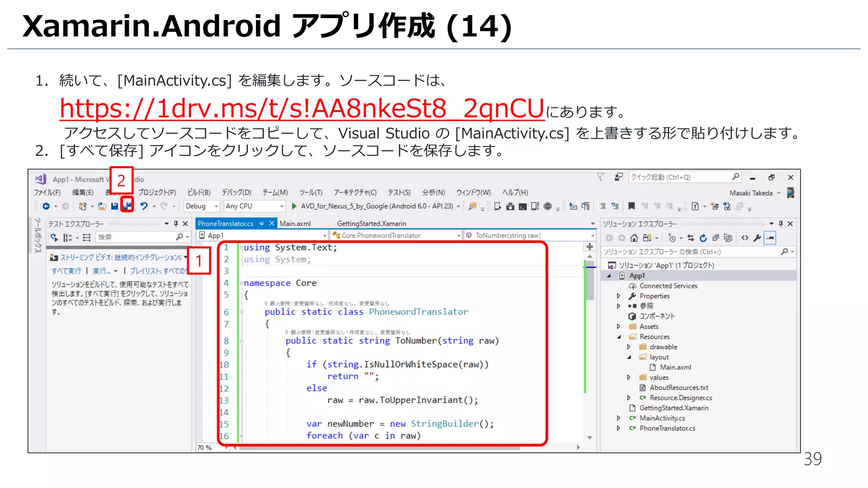Expand the MainActivity.cs node
This screenshot has width=868, height=488.
(x=618, y=418)
